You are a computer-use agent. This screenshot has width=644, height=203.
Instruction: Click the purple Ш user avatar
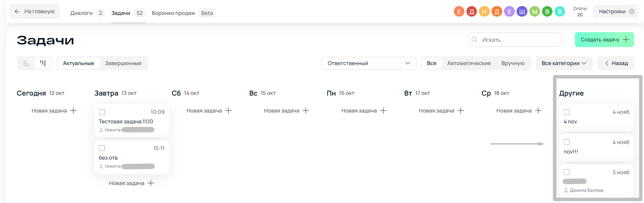pos(522,12)
